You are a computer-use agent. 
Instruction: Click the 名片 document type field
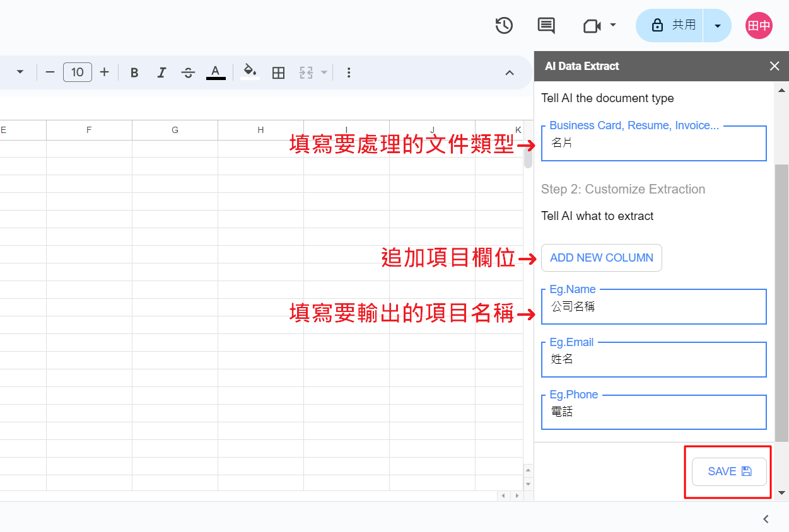[x=653, y=144]
